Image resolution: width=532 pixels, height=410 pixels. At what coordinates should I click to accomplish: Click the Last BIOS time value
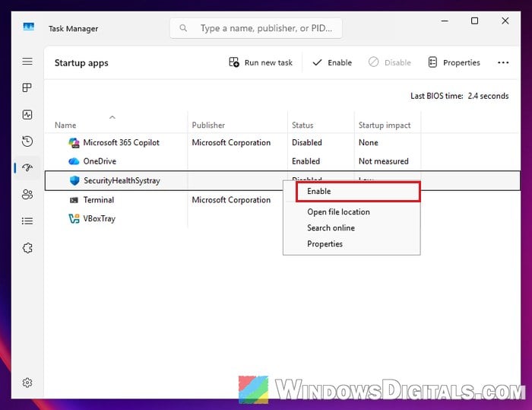(x=488, y=96)
